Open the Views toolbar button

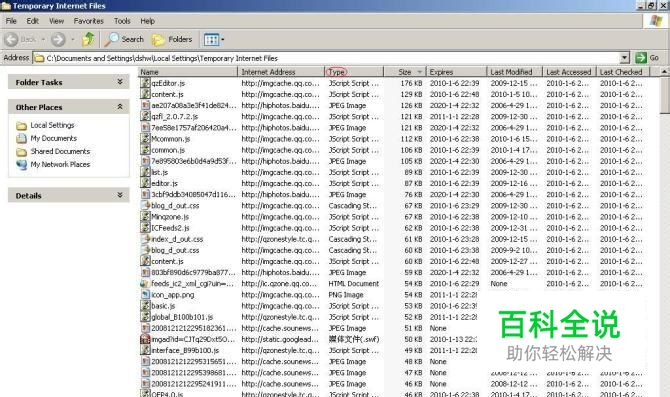(x=212, y=40)
